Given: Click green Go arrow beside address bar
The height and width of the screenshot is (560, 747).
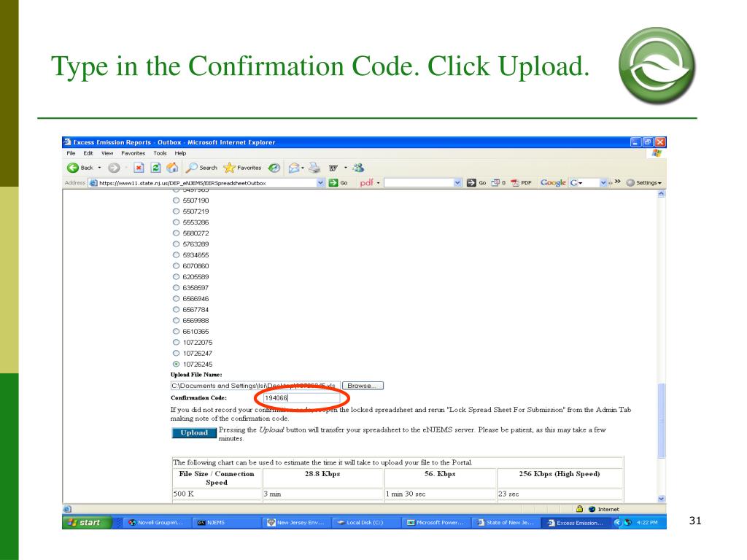Looking at the screenshot, I should pyautogui.click(x=333, y=183).
